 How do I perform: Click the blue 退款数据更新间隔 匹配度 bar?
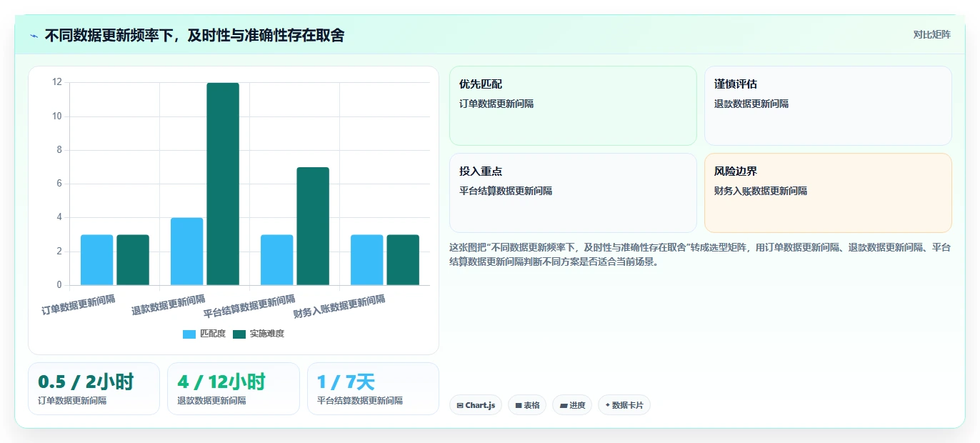(x=186, y=252)
